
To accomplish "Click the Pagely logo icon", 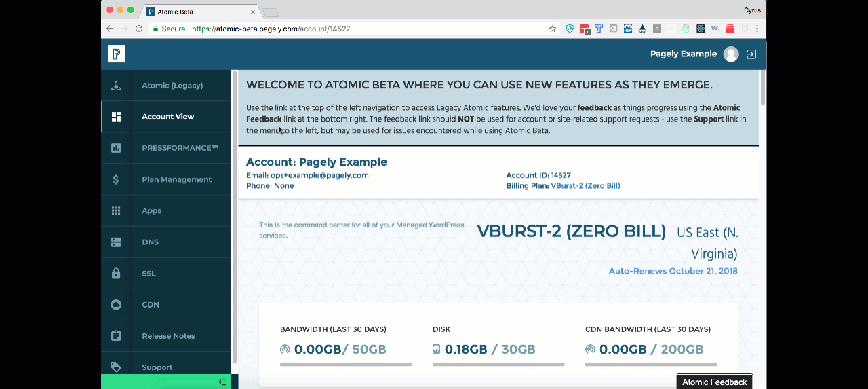I will [x=117, y=54].
